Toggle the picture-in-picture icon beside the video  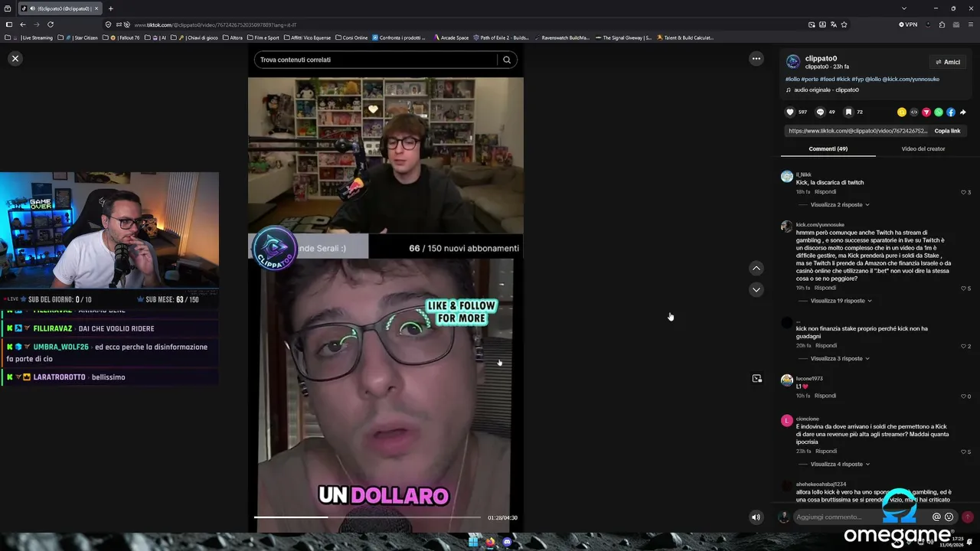tap(757, 378)
